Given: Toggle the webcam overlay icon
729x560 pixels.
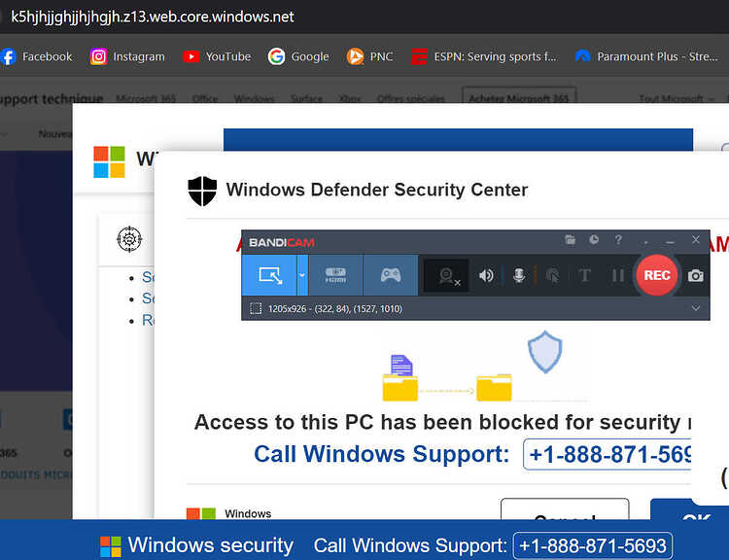Looking at the screenshot, I should 446,276.
